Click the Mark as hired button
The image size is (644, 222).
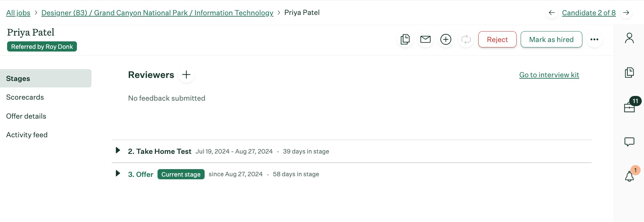(x=552, y=39)
